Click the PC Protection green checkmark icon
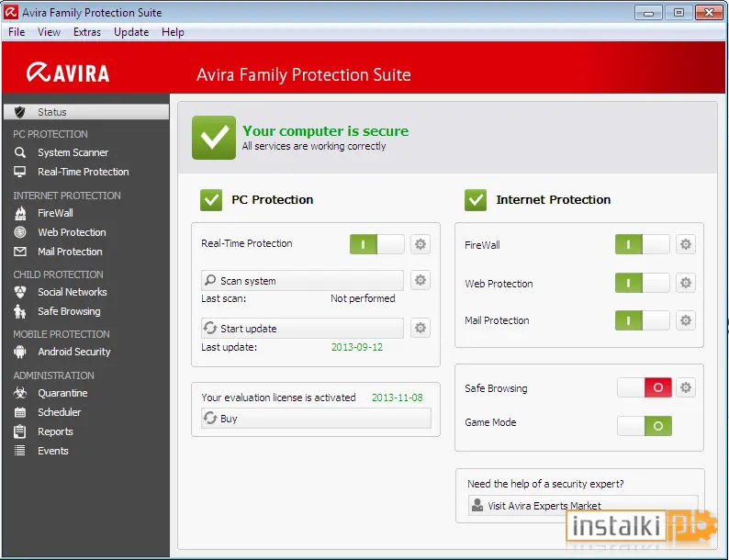This screenshot has width=729, height=560. coord(211,200)
